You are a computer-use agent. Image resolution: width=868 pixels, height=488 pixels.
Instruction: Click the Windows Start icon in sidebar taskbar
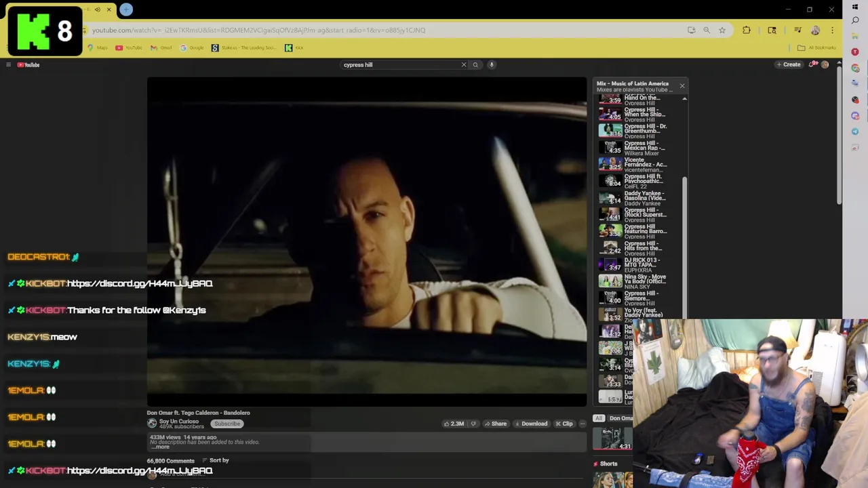click(x=855, y=7)
